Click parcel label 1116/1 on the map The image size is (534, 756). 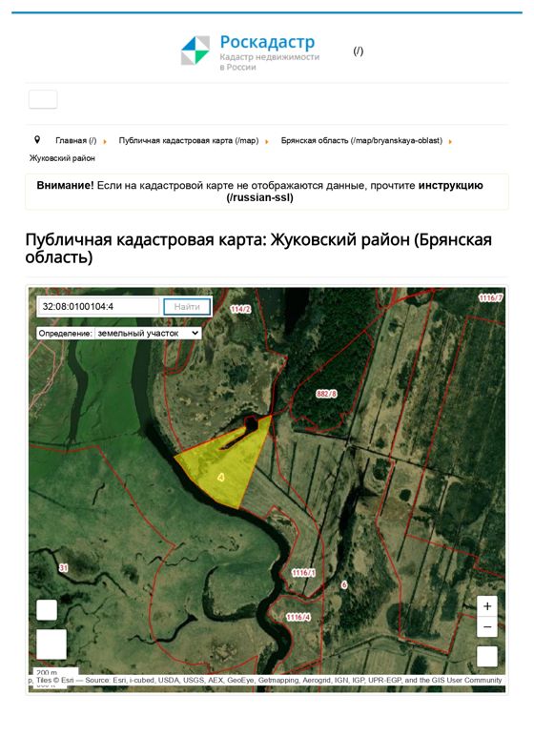(x=303, y=573)
